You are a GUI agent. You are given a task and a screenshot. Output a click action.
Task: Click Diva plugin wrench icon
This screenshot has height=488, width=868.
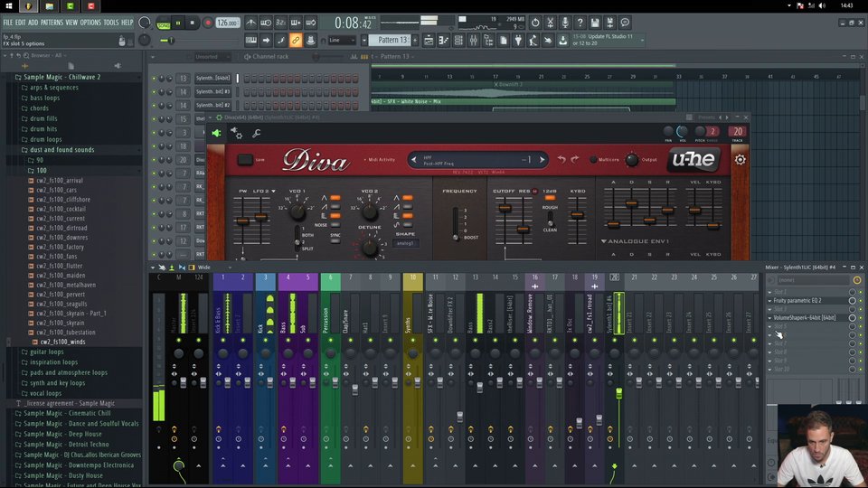pos(256,134)
